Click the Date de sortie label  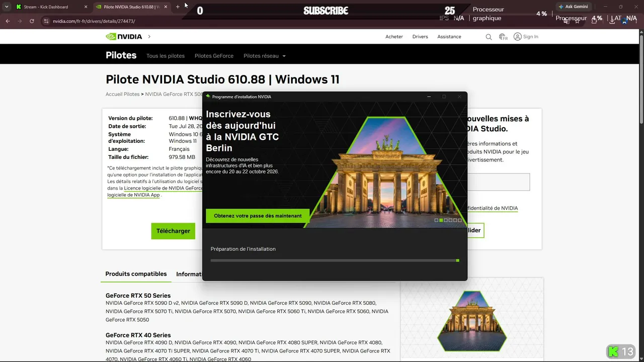127,127
